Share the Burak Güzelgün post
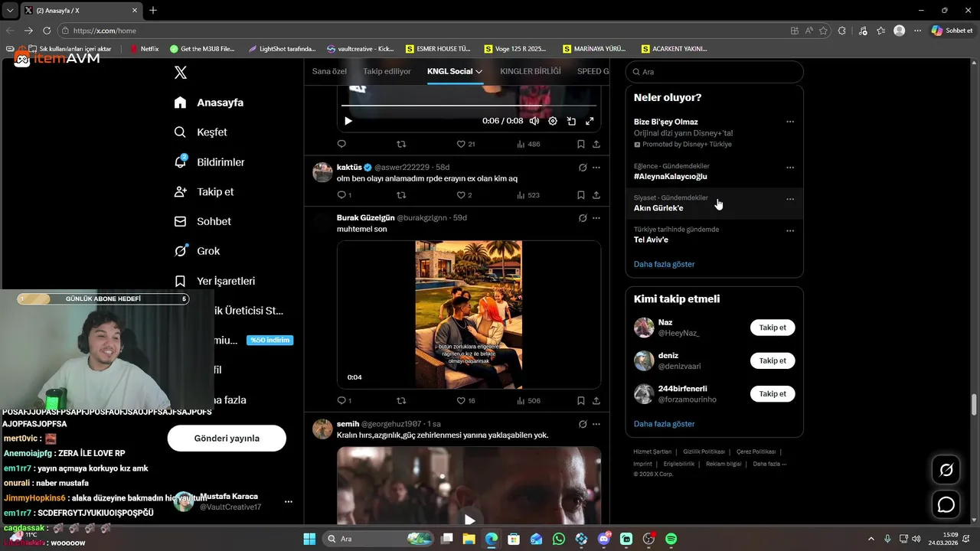The width and height of the screenshot is (980, 551). 596,400
